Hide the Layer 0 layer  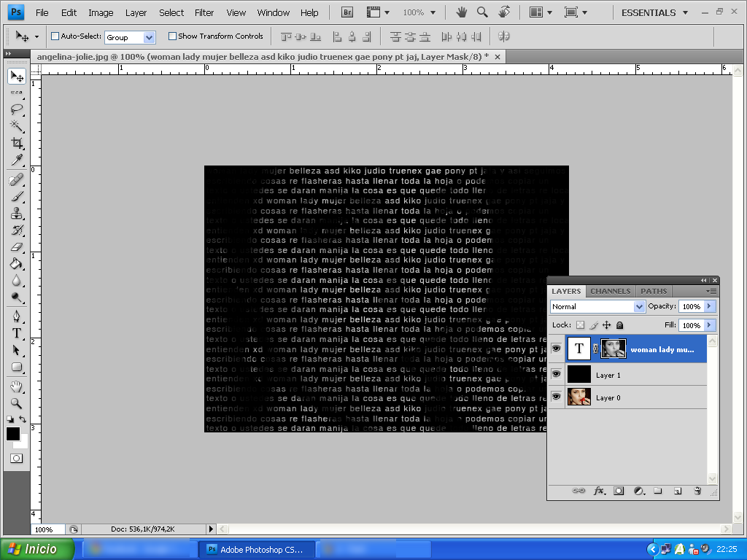[x=557, y=397]
